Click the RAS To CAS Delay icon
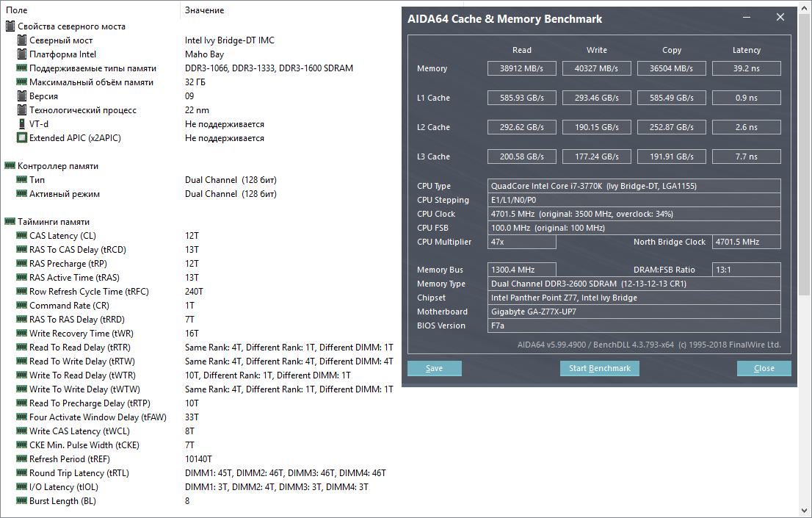This screenshot has height=518, width=812. (x=22, y=250)
